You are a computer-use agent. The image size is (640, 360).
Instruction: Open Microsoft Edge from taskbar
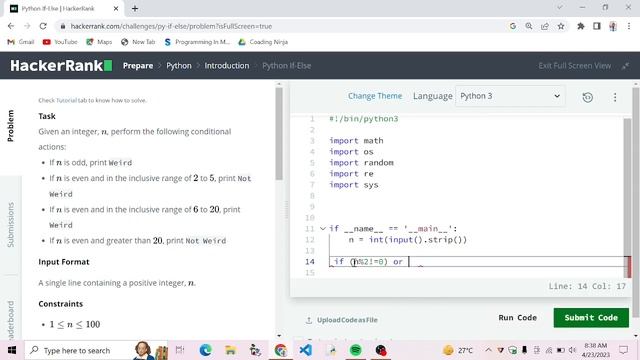tap(205, 350)
